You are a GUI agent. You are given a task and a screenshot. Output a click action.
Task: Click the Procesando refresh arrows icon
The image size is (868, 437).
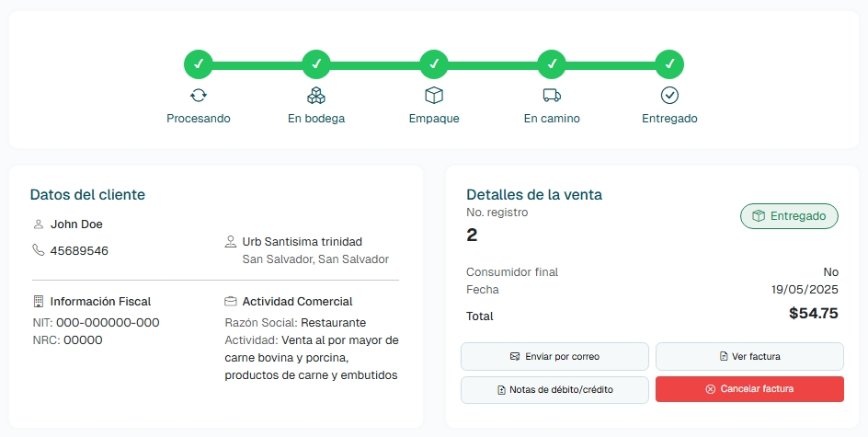199,95
